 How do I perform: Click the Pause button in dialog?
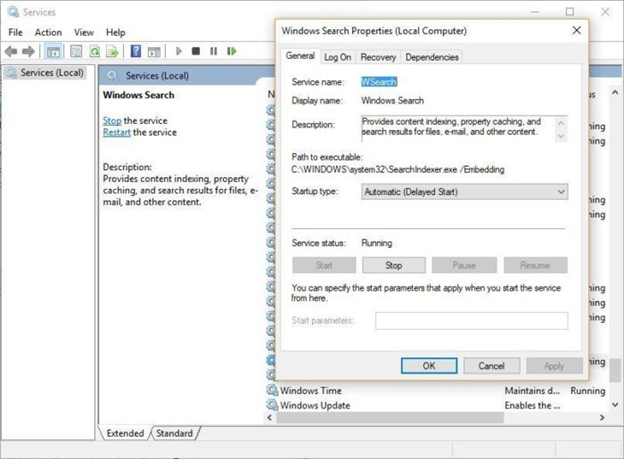464,265
